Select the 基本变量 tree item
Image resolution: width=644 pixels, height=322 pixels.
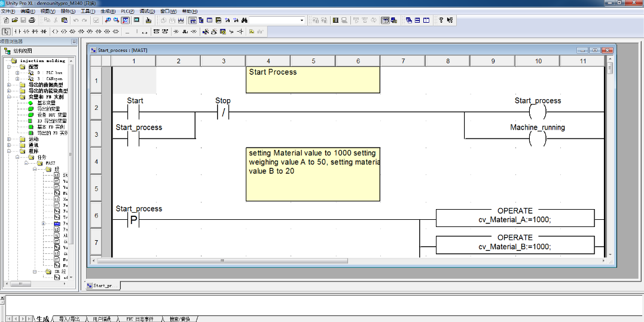pos(47,103)
